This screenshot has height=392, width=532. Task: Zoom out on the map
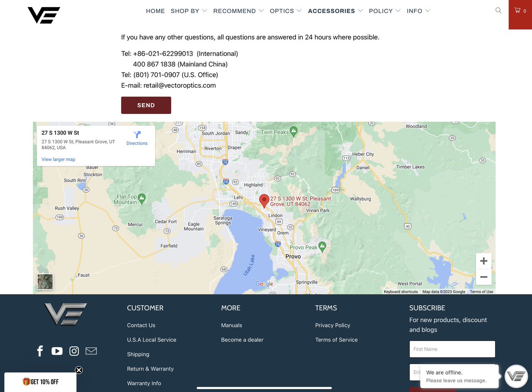pyautogui.click(x=484, y=277)
